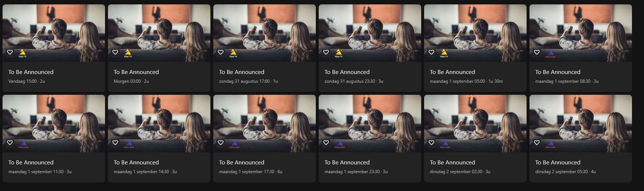Open thumbnail of maandag 1 september 17:30 program

pos(264,124)
